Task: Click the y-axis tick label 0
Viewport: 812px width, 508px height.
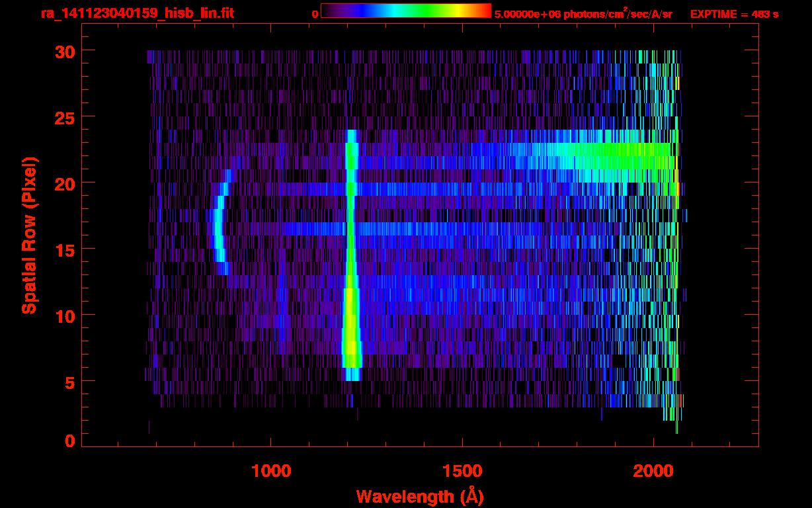Action: pos(69,441)
